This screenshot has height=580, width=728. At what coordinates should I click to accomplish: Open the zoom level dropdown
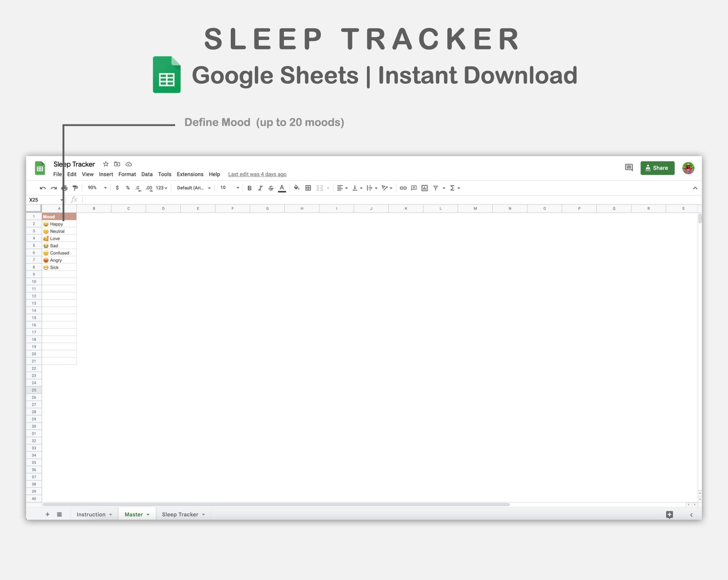pyautogui.click(x=96, y=188)
